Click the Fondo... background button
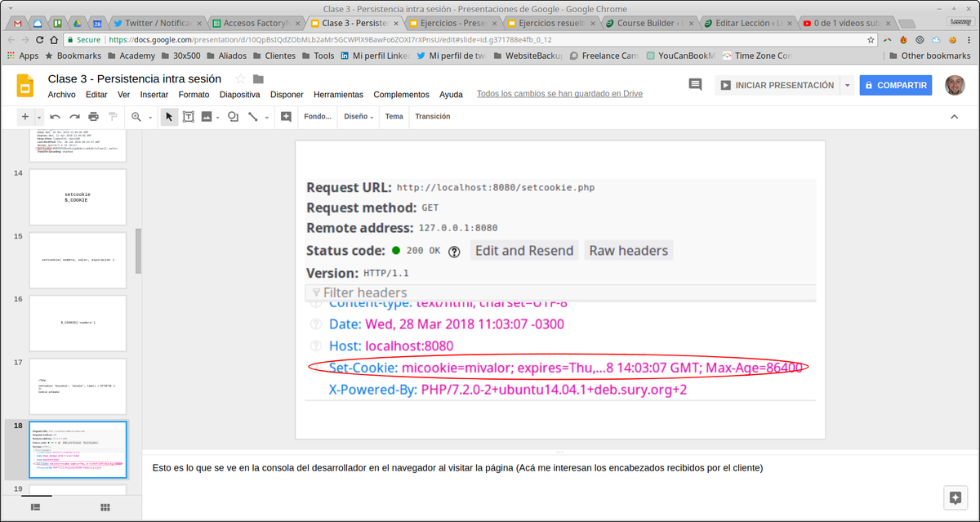Image resolution: width=980 pixels, height=522 pixels. [x=318, y=117]
